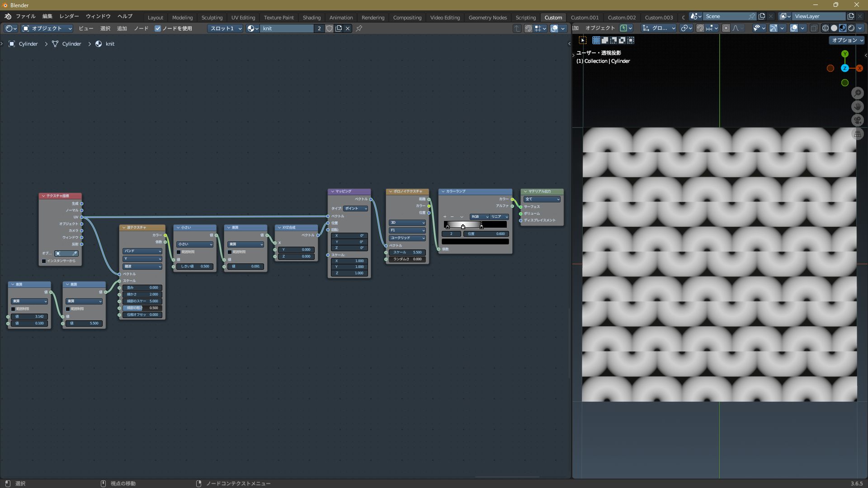Toggle the ノードを使用 checkbox
This screenshot has width=868, height=488.
(x=158, y=28)
